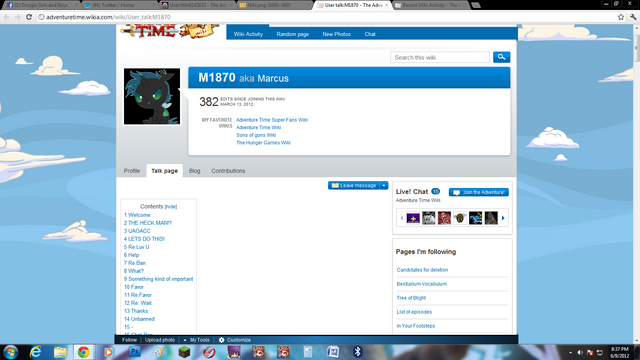This screenshot has width=640, height=360.
Task: Click the Search this wiki field
Action: 440,58
